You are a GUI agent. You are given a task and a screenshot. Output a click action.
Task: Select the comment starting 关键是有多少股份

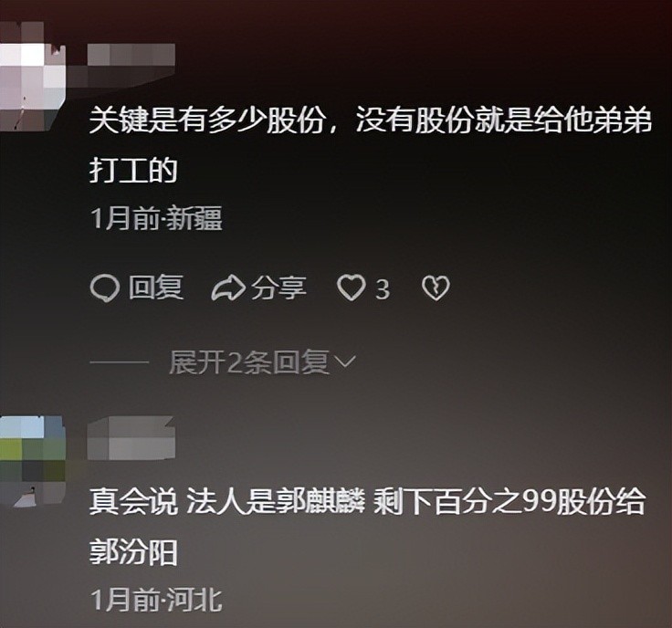pos(371,145)
